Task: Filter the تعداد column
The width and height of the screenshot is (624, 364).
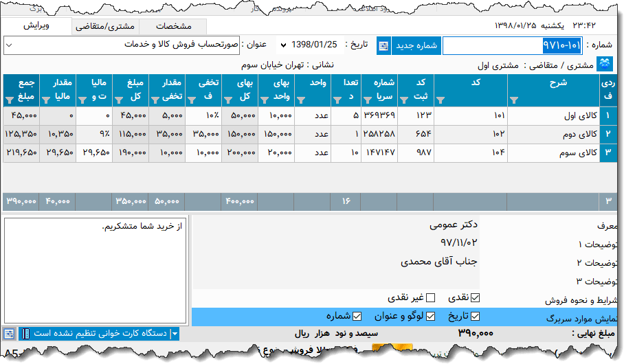Action: click(337, 100)
